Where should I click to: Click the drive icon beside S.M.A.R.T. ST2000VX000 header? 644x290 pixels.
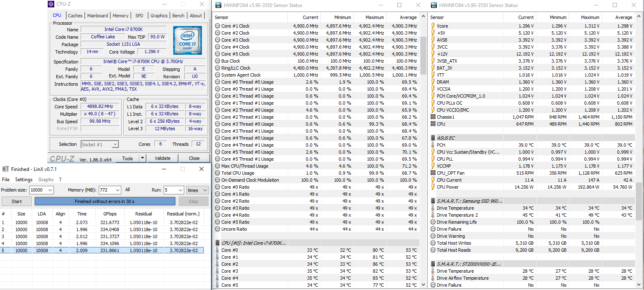[x=433, y=264]
